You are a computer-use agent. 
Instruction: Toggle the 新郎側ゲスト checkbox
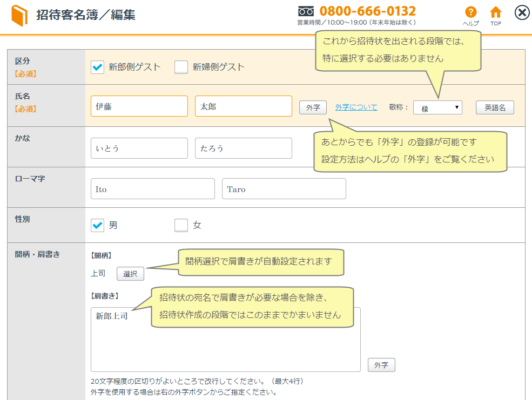[98, 67]
